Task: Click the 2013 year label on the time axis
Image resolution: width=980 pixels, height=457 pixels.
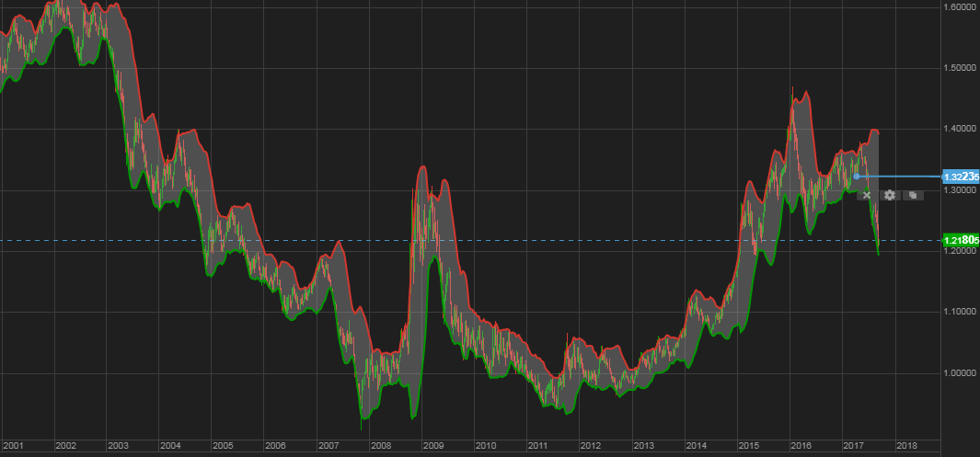Action: point(643,446)
